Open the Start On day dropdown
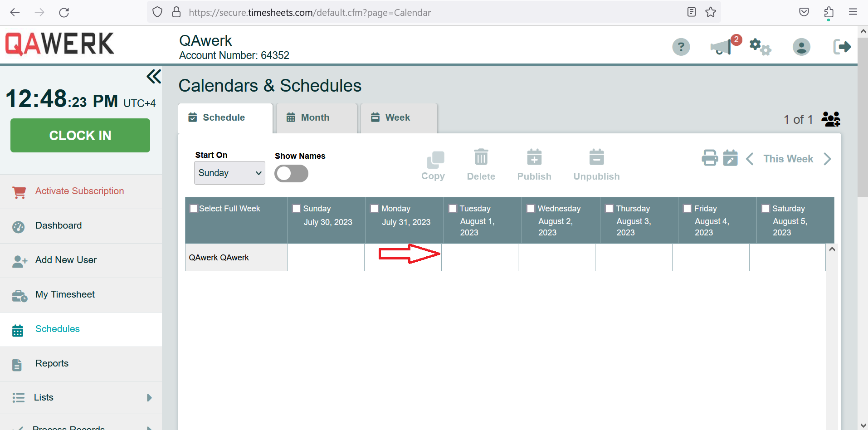Viewport: 868px width, 430px height. [229, 173]
